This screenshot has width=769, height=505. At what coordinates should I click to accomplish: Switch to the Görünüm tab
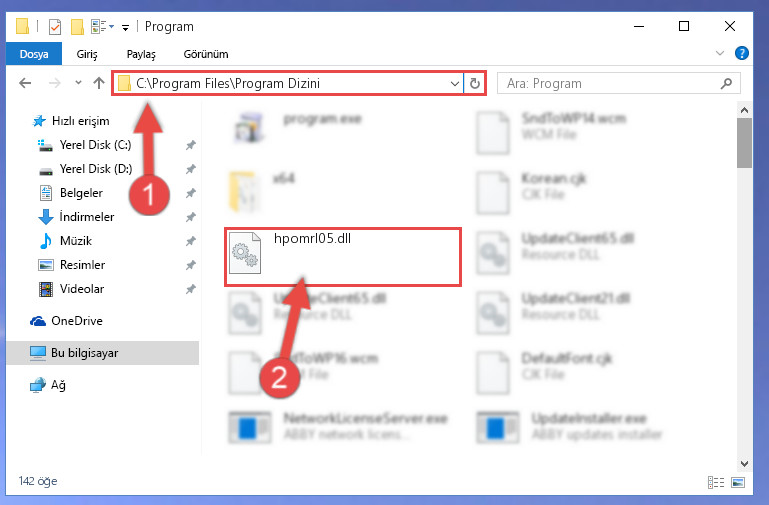(206, 54)
